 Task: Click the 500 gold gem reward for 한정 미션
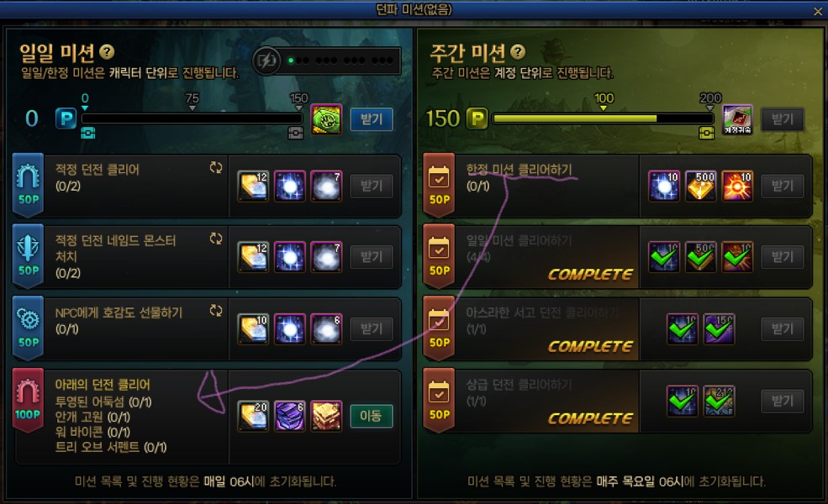coord(701,186)
